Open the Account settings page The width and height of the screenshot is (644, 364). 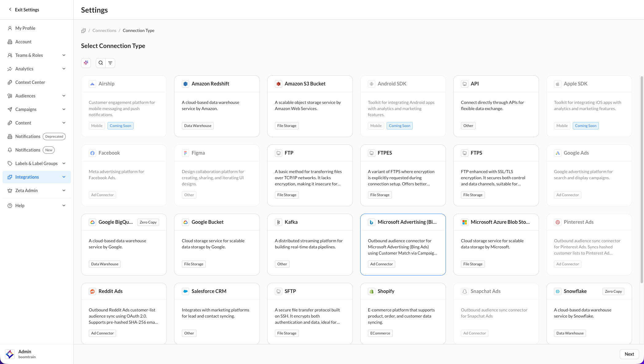click(36, 42)
